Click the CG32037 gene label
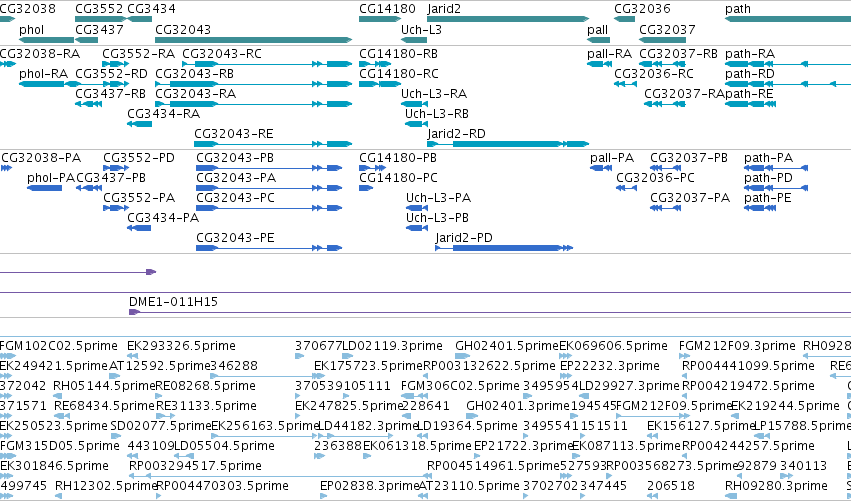 pos(667,30)
